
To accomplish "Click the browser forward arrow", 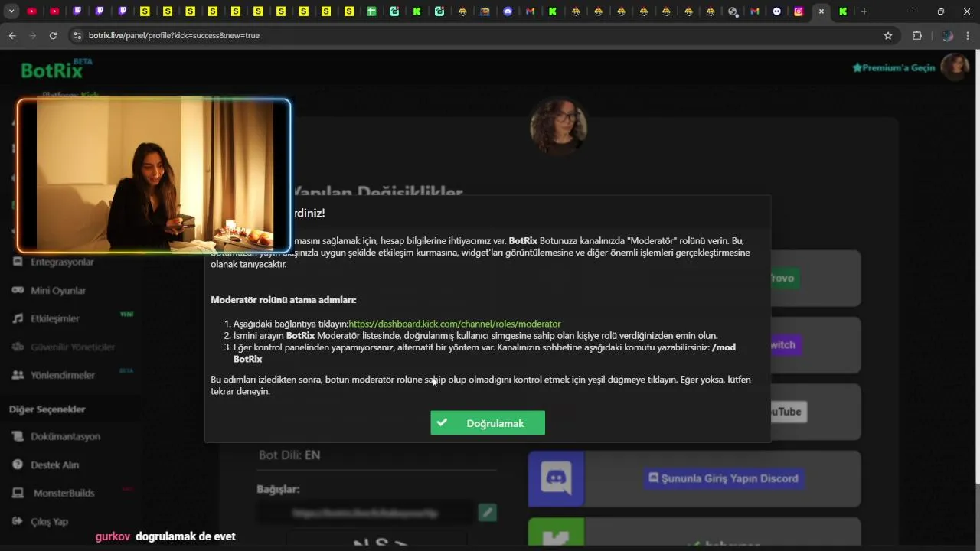I will (x=32, y=35).
